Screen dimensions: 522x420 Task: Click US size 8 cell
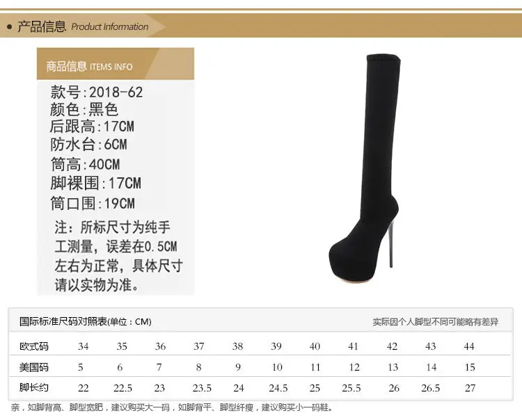(x=199, y=367)
